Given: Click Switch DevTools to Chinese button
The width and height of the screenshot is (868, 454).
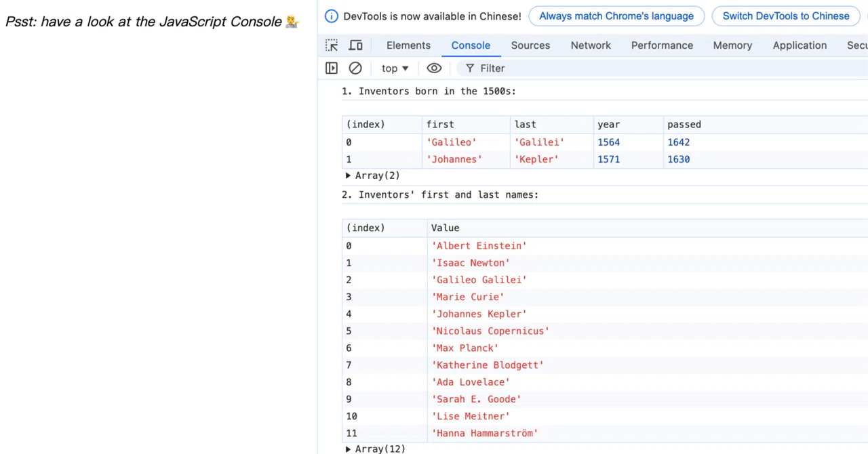Looking at the screenshot, I should click(786, 16).
